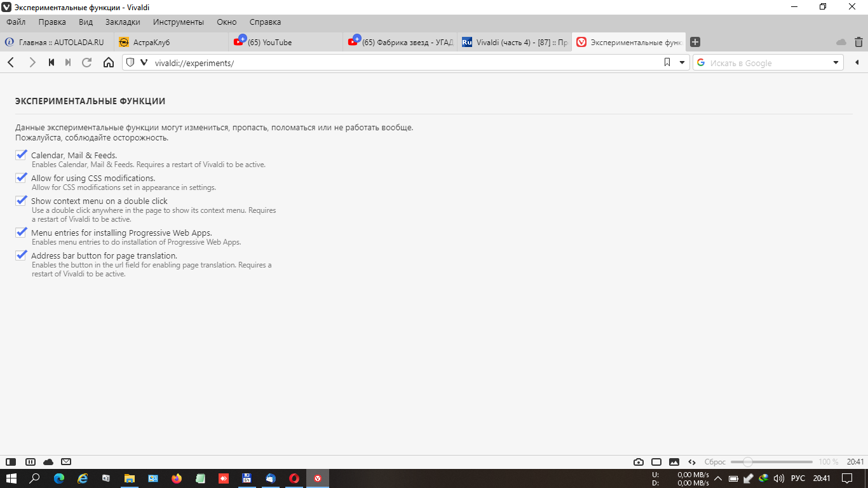This screenshot has height=488, width=868.
Task: Switch to the АстраКлуб tab
Action: pyautogui.click(x=172, y=42)
